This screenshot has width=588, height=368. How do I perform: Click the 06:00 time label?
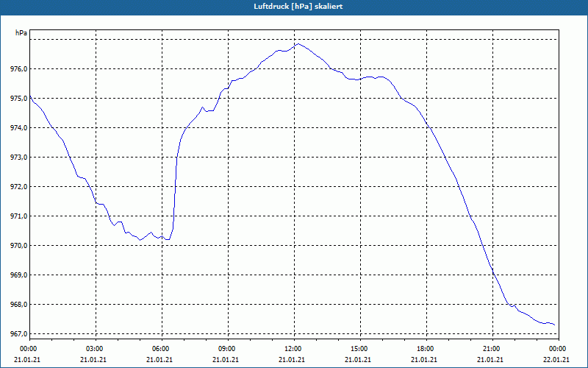coord(162,349)
